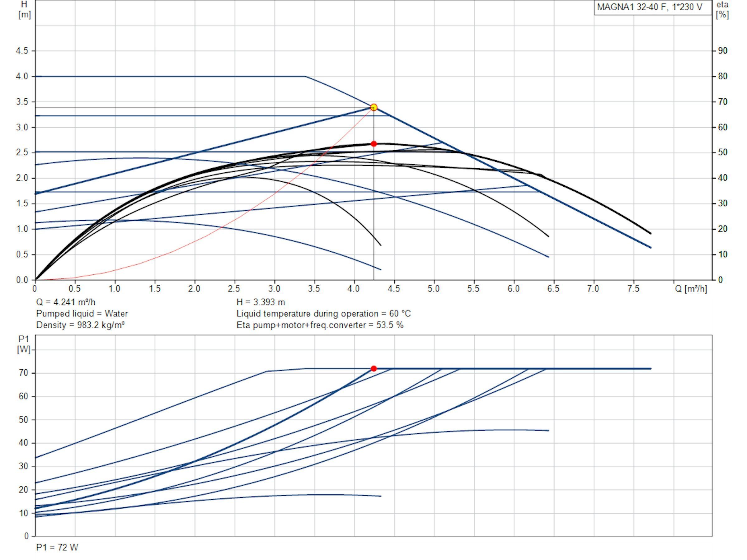Image resolution: width=747 pixels, height=560 pixels.
Task: Click the red dot on P1 power curve
Action: point(374,369)
